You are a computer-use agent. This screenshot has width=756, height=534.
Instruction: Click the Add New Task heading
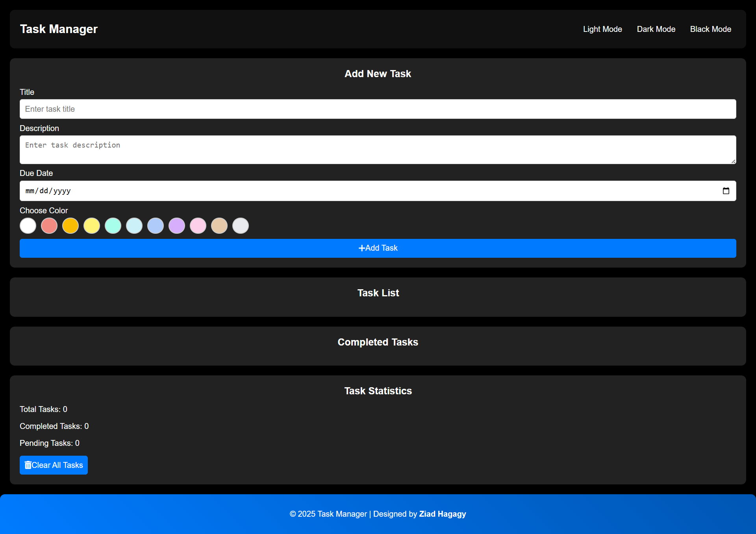click(x=378, y=74)
